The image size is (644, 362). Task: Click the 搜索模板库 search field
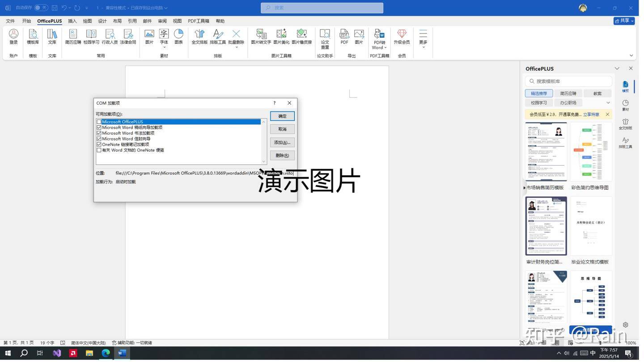tap(572, 81)
